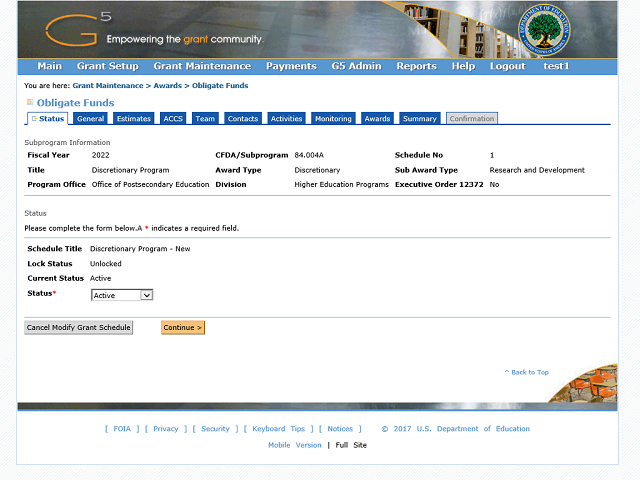Open the Main menu

click(50, 66)
